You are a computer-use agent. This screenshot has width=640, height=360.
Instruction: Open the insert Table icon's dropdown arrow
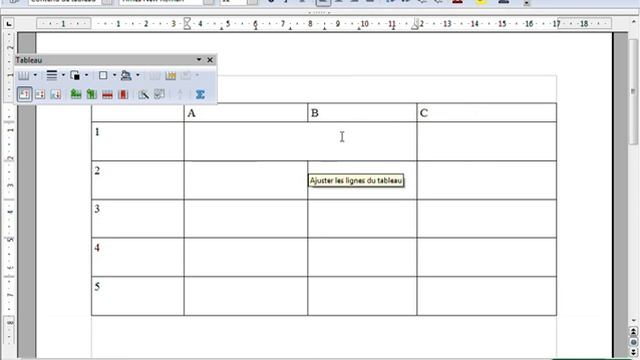(x=35, y=75)
